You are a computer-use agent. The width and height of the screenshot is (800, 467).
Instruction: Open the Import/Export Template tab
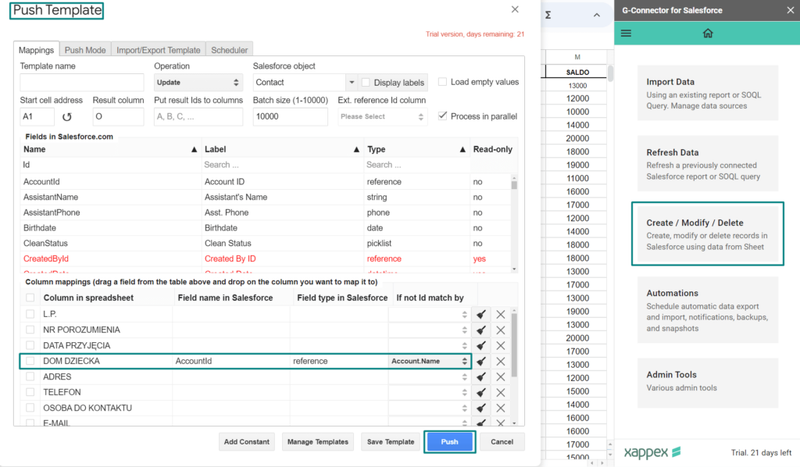[x=158, y=50]
